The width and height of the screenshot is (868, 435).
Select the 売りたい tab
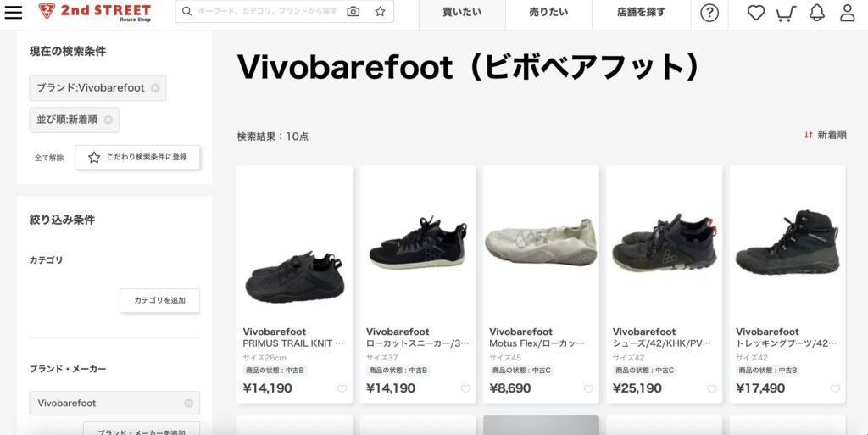tap(548, 12)
